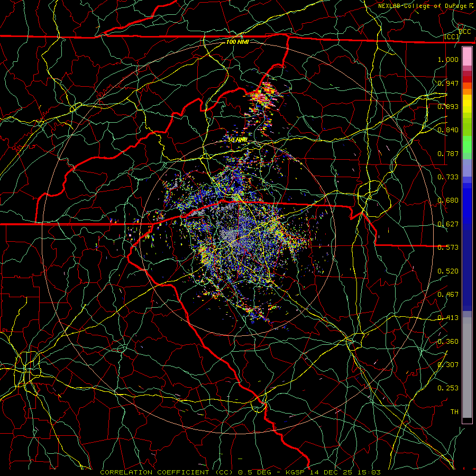
Task: Click the 0.680 legend value
Action: coord(448,200)
